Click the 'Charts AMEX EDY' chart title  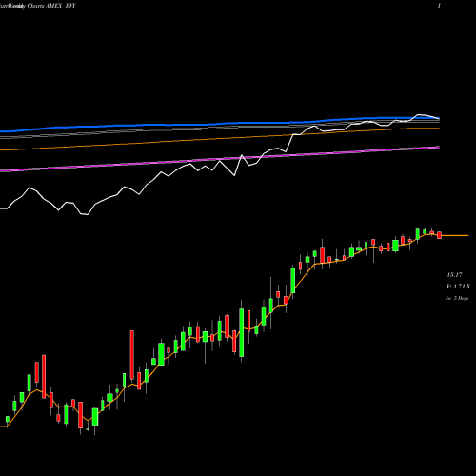coord(51,6)
